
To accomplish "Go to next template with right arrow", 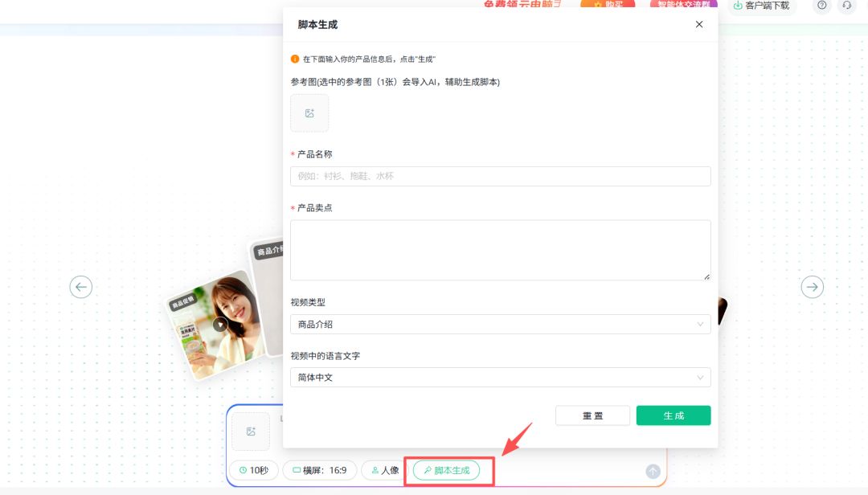I will [813, 287].
